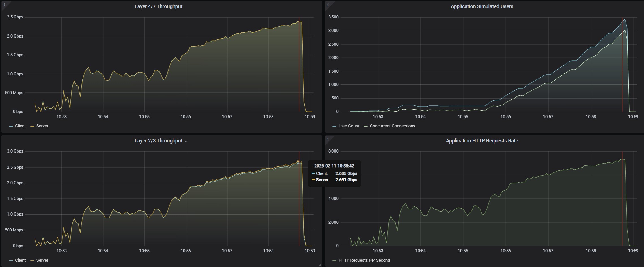Toggle Client series in Layer 2/3 Throughput legend
644x267 pixels.
click(x=20, y=260)
